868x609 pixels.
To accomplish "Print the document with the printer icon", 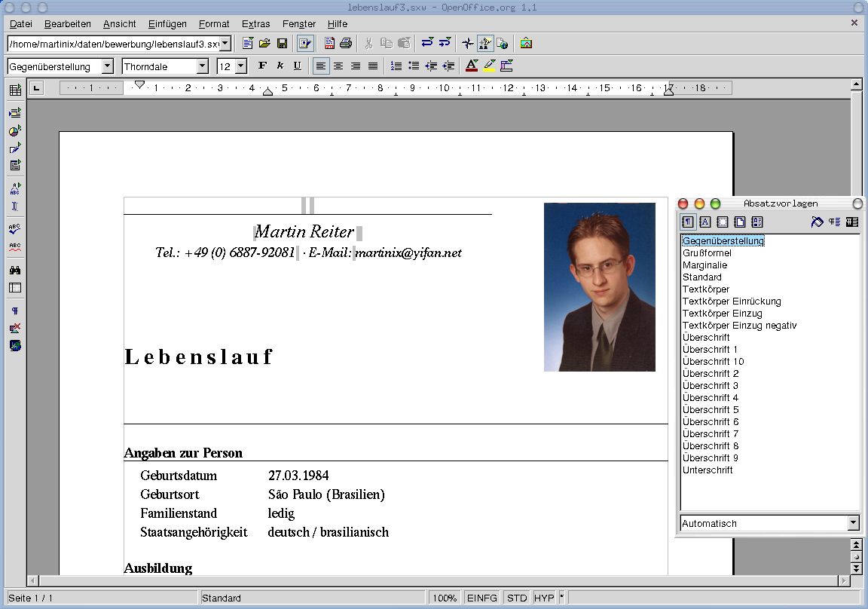I will pos(346,44).
